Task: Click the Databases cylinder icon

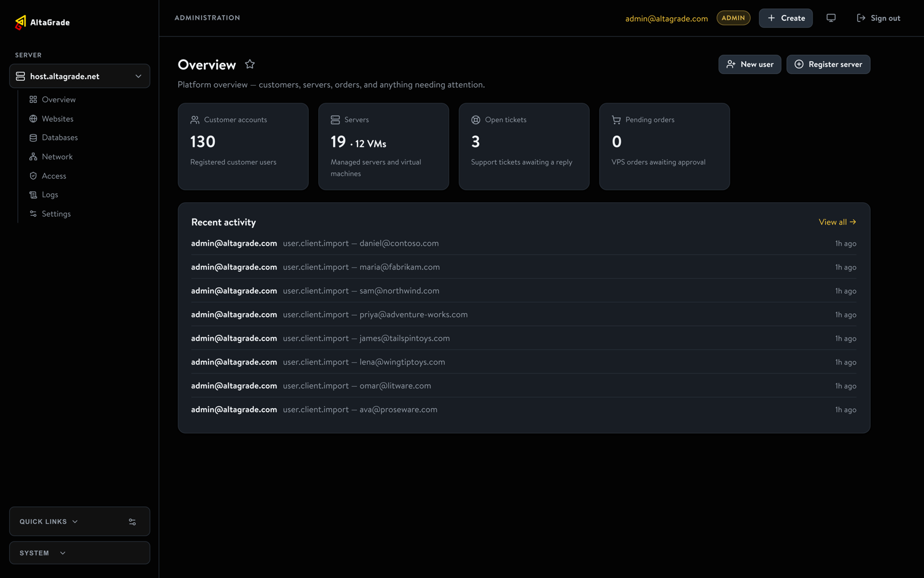Action: 33,138
